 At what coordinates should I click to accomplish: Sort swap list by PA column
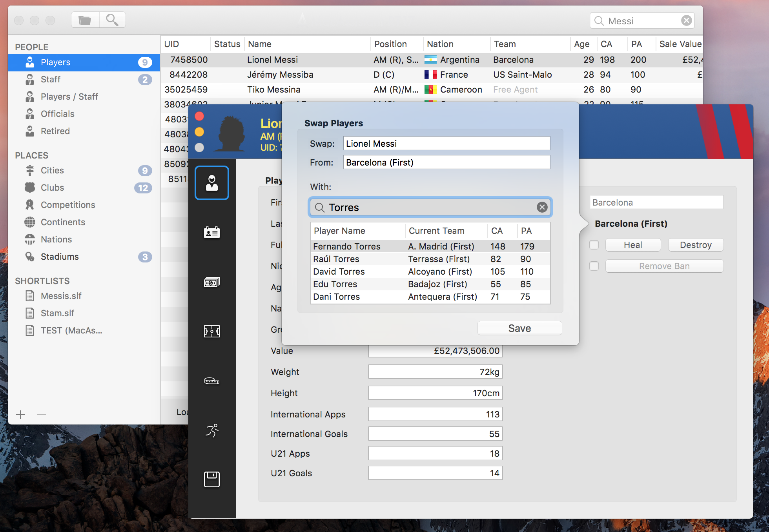coord(534,231)
